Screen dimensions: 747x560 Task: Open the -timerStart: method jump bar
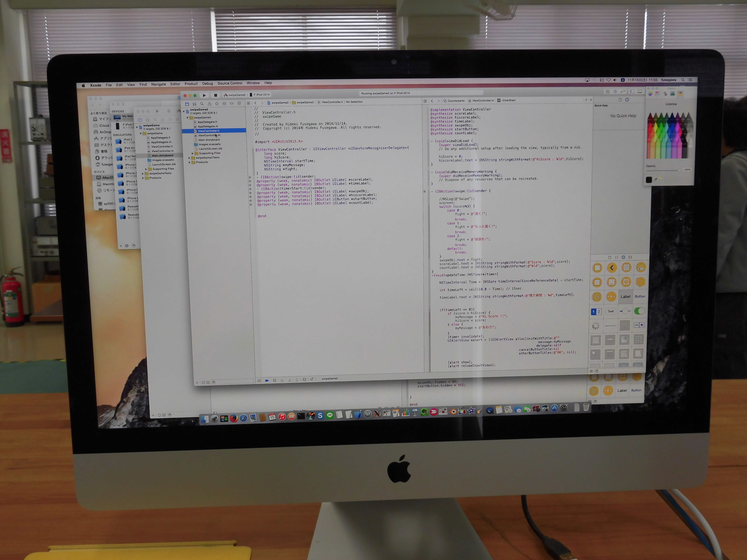coord(507,100)
